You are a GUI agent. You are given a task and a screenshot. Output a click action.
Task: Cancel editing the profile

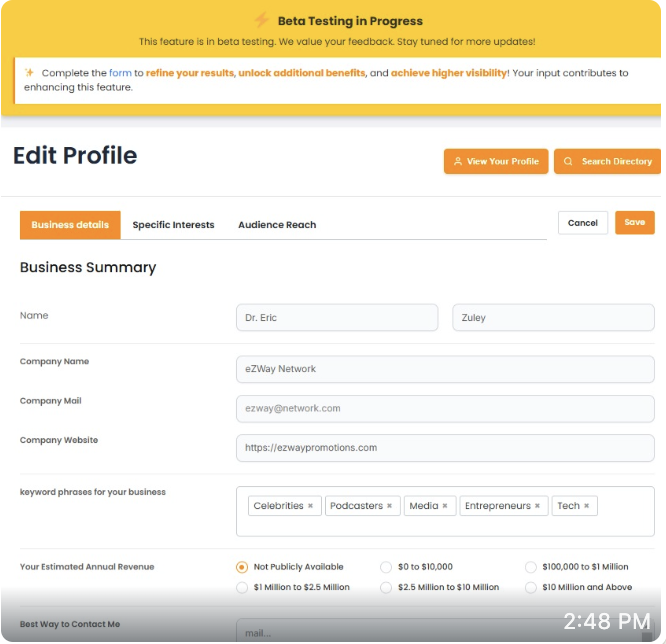pos(582,223)
